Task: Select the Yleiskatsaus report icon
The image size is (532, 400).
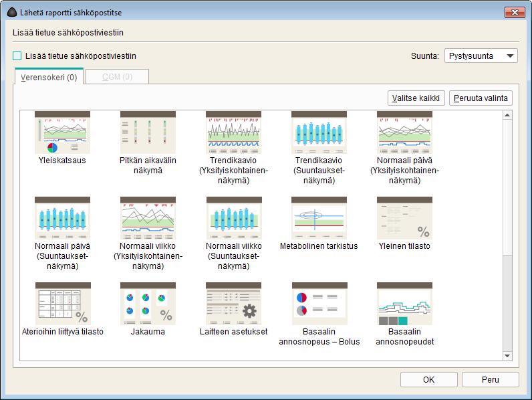Action: pos(62,132)
